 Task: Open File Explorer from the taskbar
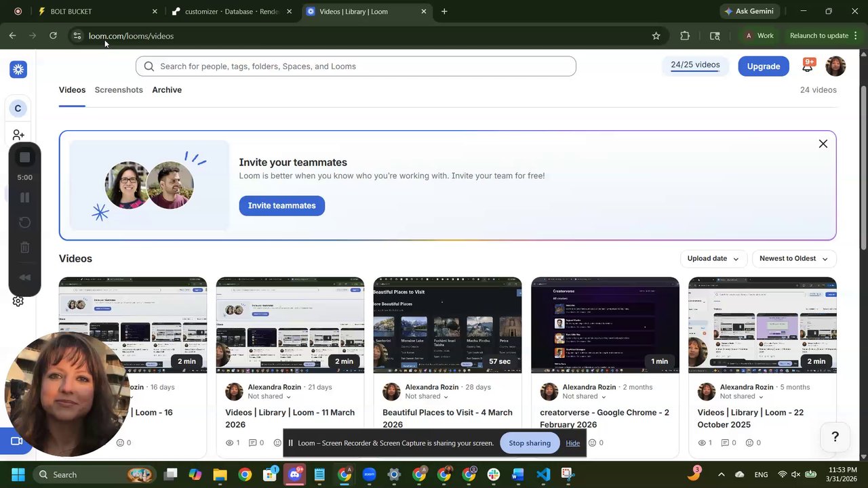click(220, 474)
